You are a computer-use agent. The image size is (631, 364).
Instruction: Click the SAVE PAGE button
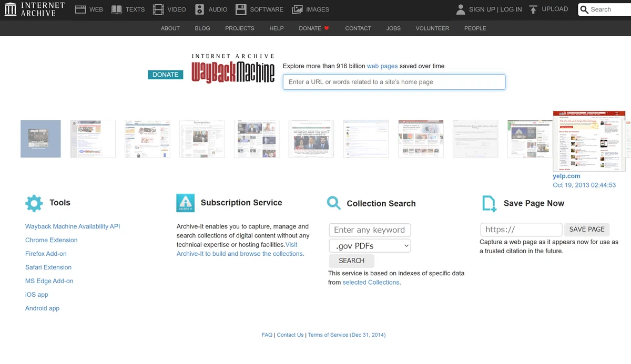point(587,230)
